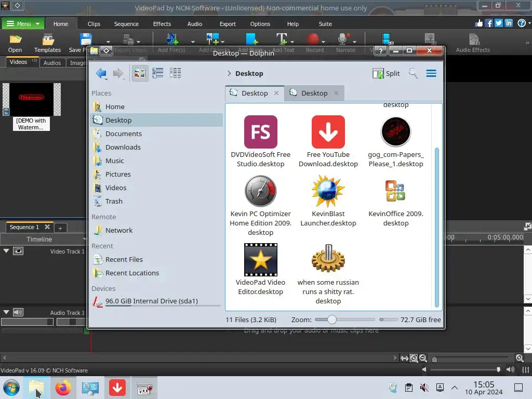Close Sequence 1 tab
Image resolution: width=532 pixels, height=399 pixels.
47,227
